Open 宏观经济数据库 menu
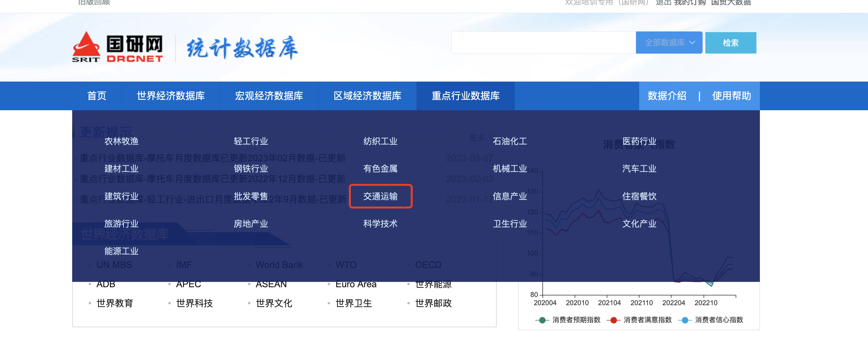Screen dimensions: 868x337 pos(269,96)
